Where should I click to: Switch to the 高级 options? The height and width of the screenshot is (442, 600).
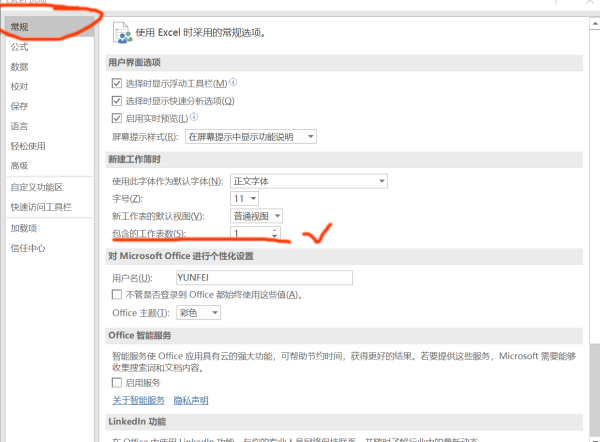pos(19,166)
